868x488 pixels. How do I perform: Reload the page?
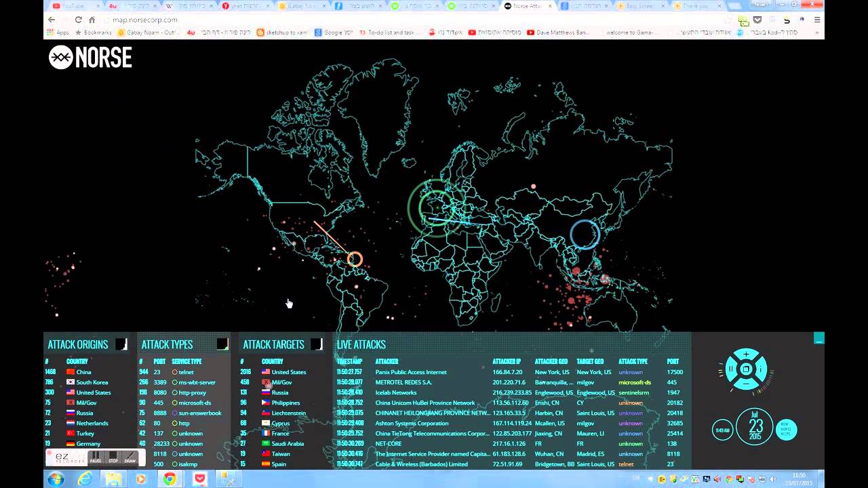pyautogui.click(x=79, y=20)
